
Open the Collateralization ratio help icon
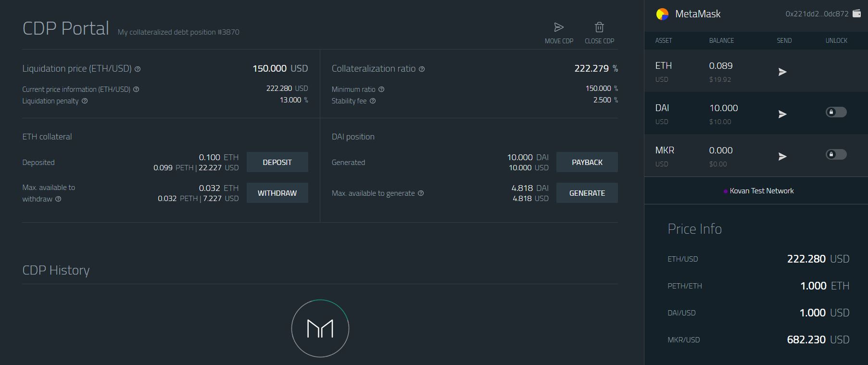coord(422,69)
